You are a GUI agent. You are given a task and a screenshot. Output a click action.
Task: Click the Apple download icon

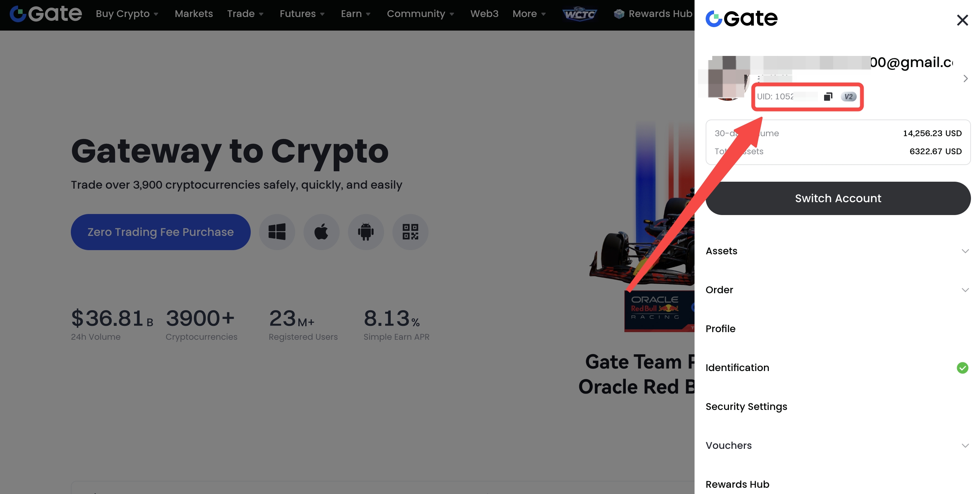(321, 232)
